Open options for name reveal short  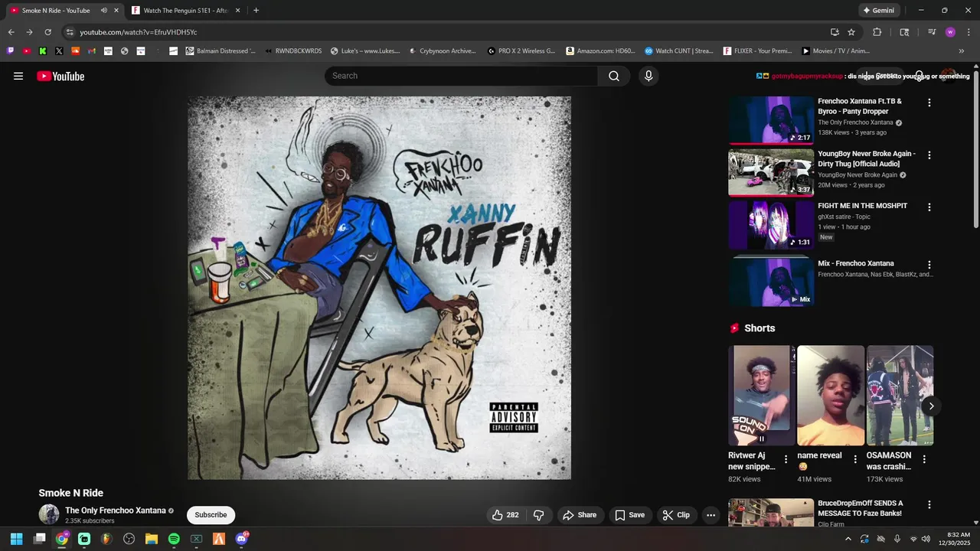(855, 460)
